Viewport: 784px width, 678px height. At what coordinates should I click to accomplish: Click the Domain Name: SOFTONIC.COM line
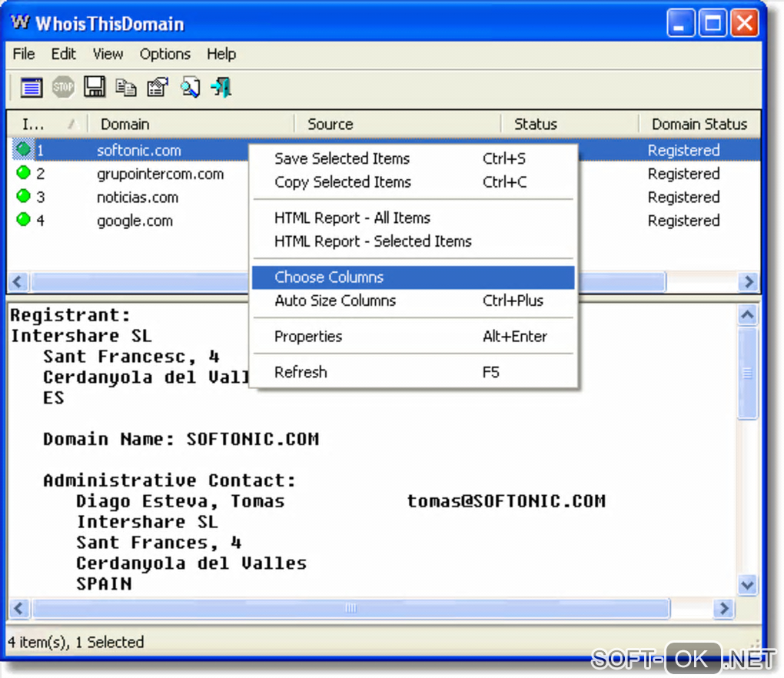[181, 438]
